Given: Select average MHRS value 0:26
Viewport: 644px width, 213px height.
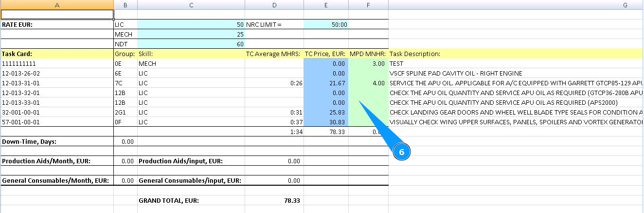Looking at the screenshot, I should coord(274,83).
